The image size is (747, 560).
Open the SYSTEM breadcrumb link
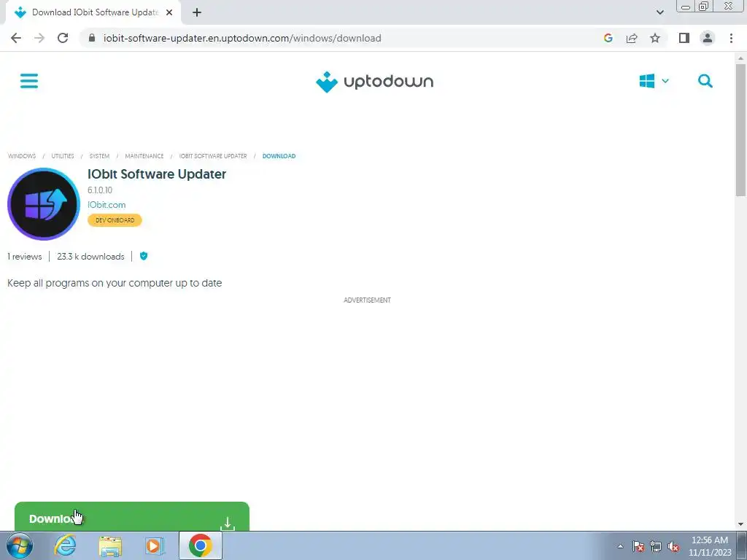tap(99, 156)
